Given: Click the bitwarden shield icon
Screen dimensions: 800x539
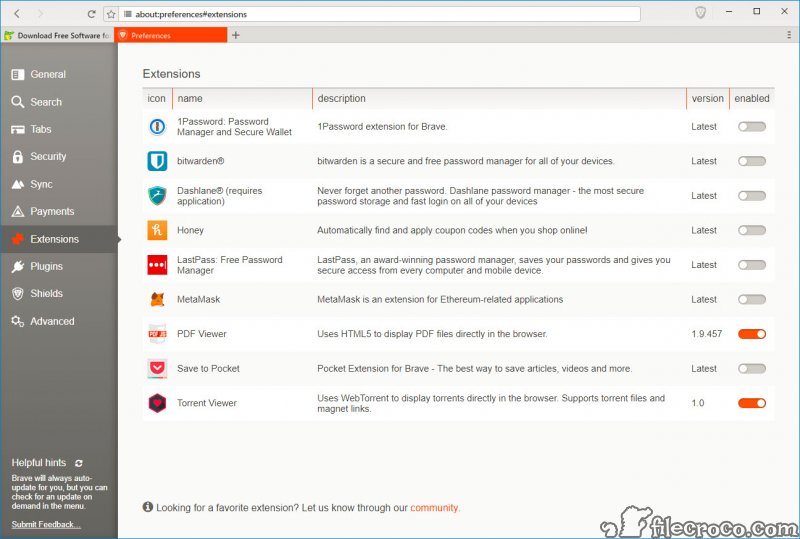Looking at the screenshot, I should point(157,161).
